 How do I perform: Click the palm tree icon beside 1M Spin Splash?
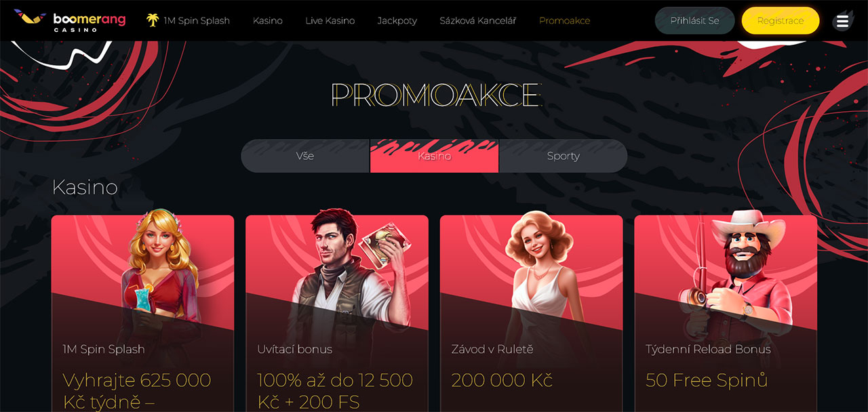(x=153, y=20)
